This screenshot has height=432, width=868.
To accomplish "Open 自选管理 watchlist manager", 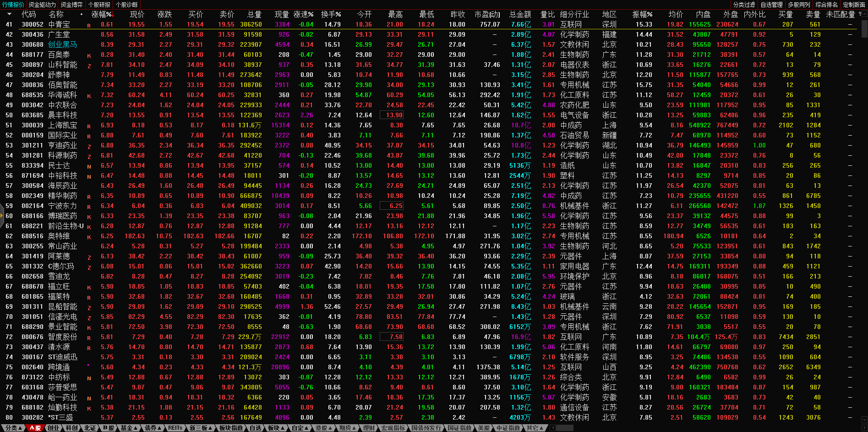I will click(x=771, y=5).
